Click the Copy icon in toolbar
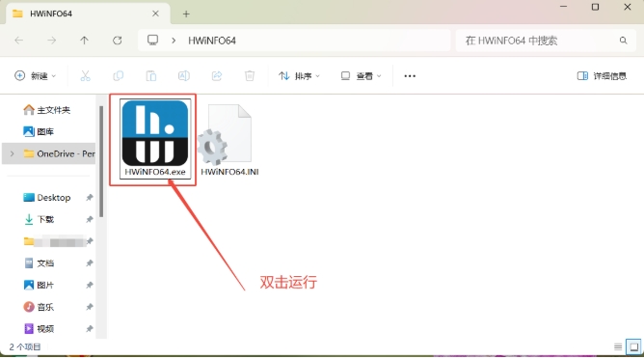This screenshot has width=644, height=359. (x=118, y=75)
